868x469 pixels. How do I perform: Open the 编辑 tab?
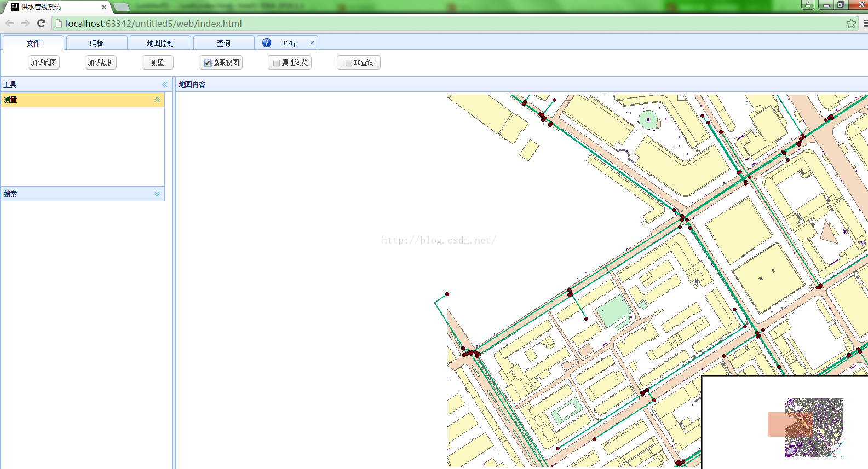point(97,43)
